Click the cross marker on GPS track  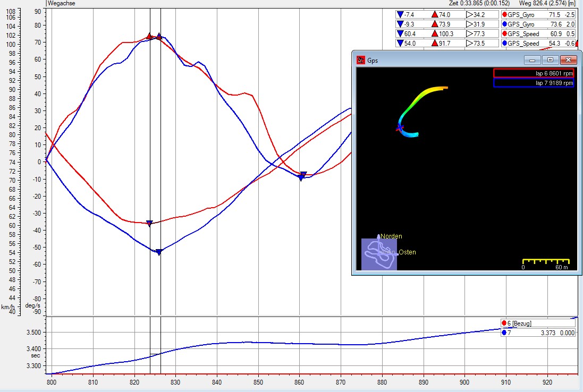coord(400,127)
